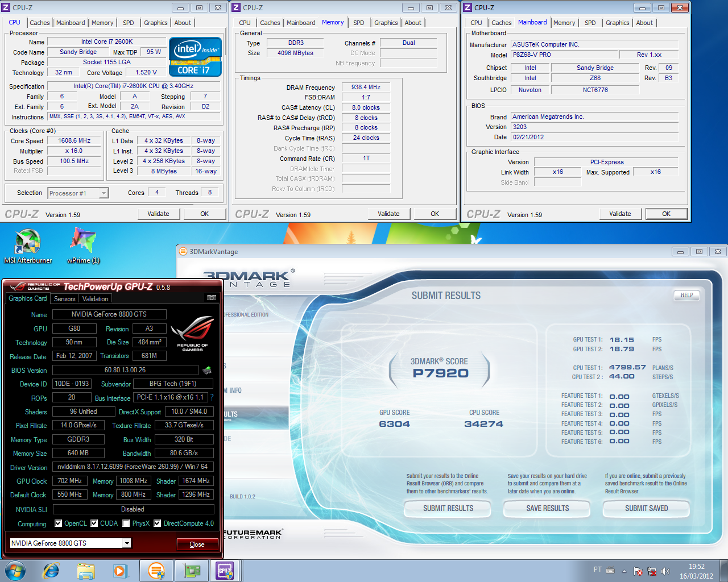This screenshot has height=582, width=728.
Task: Click the Core Speed value 1608.6 MHz
Action: click(x=75, y=140)
